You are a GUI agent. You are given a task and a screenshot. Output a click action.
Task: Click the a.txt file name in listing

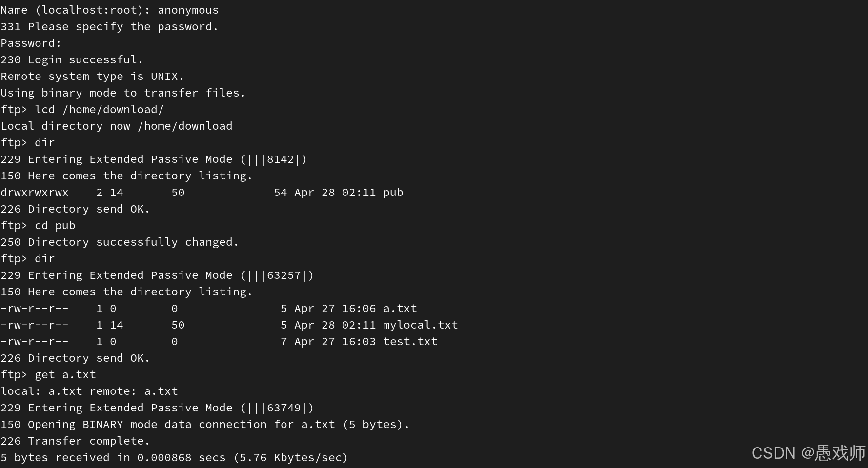click(x=400, y=308)
